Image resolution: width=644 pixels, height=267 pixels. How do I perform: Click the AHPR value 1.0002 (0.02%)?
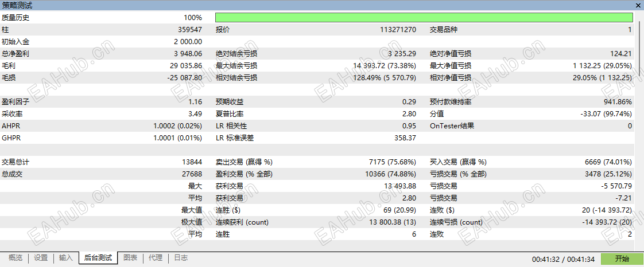click(x=178, y=126)
